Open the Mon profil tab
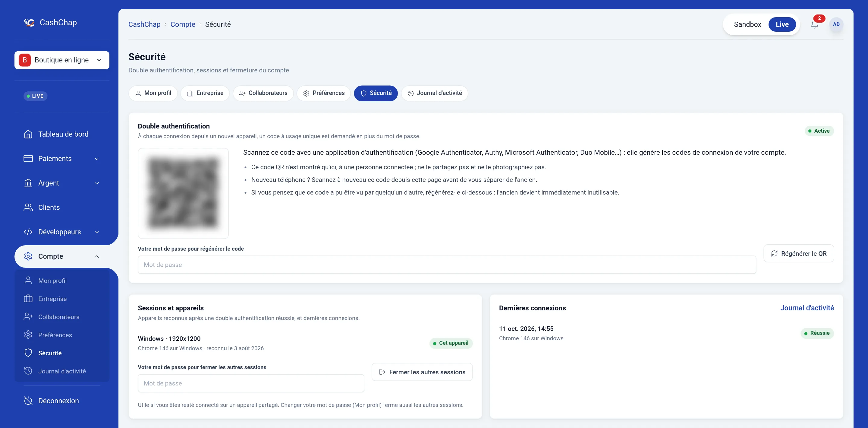Screen dimensions: 868x428 pos(153,93)
